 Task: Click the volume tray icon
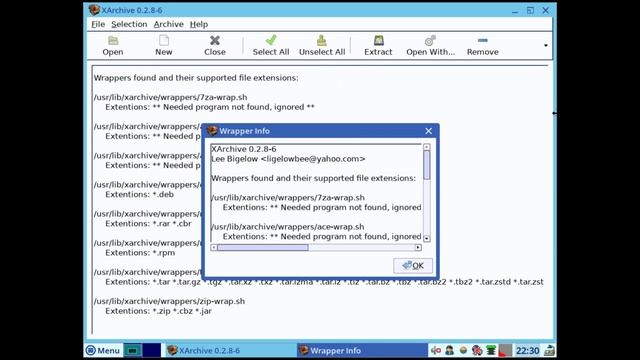436,350
